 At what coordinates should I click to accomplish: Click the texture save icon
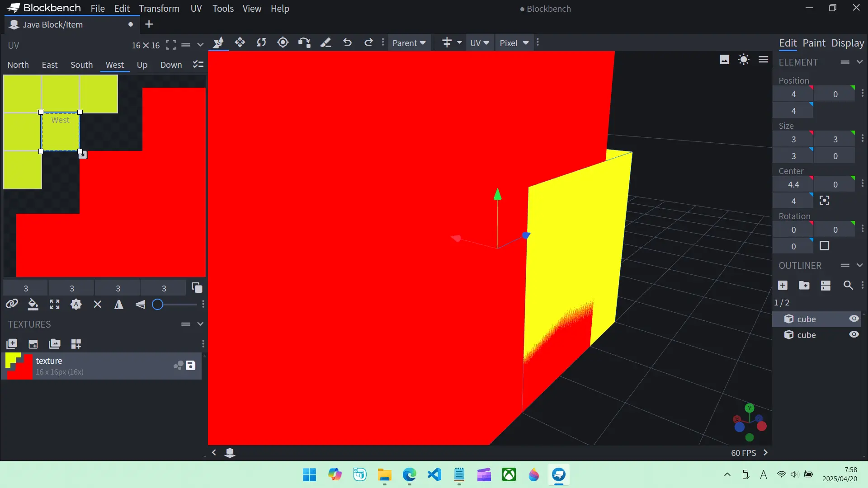pyautogui.click(x=191, y=366)
